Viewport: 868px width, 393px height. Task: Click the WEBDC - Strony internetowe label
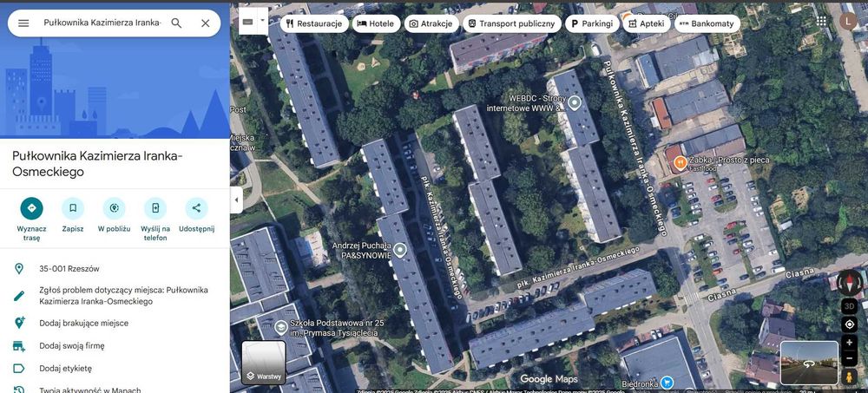pos(527,103)
